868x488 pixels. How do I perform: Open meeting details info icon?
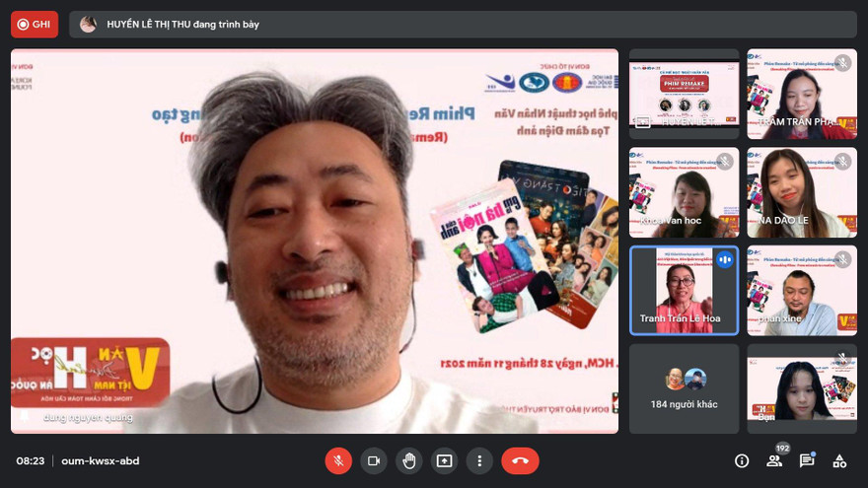click(742, 460)
